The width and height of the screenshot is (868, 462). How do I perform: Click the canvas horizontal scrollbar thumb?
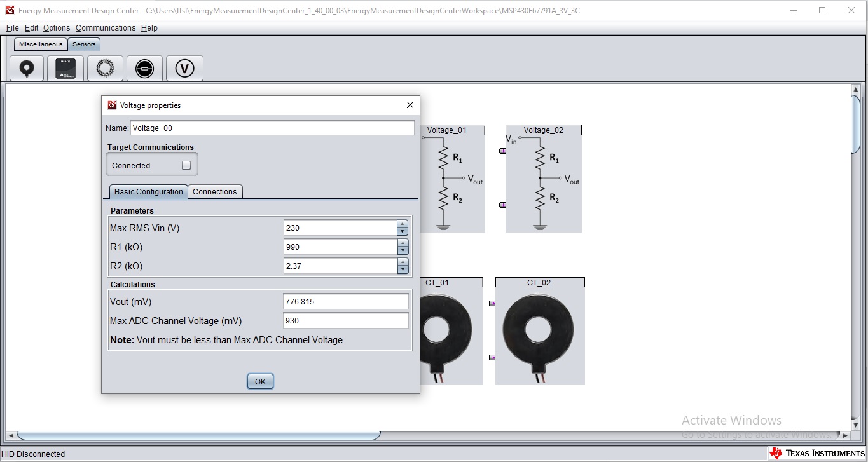pos(198,435)
